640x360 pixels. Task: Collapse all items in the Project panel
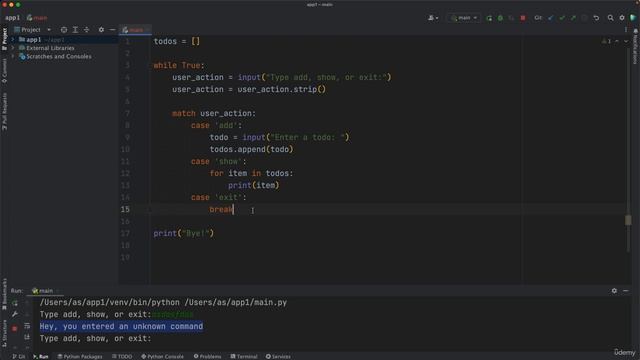click(87, 30)
